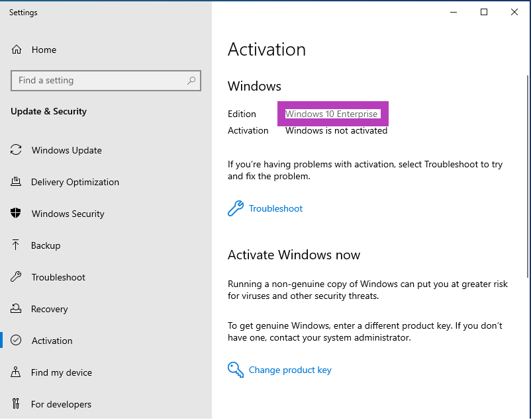Click the Windows Update refresh arrows icon
This screenshot has width=531, height=420.
[16, 150]
